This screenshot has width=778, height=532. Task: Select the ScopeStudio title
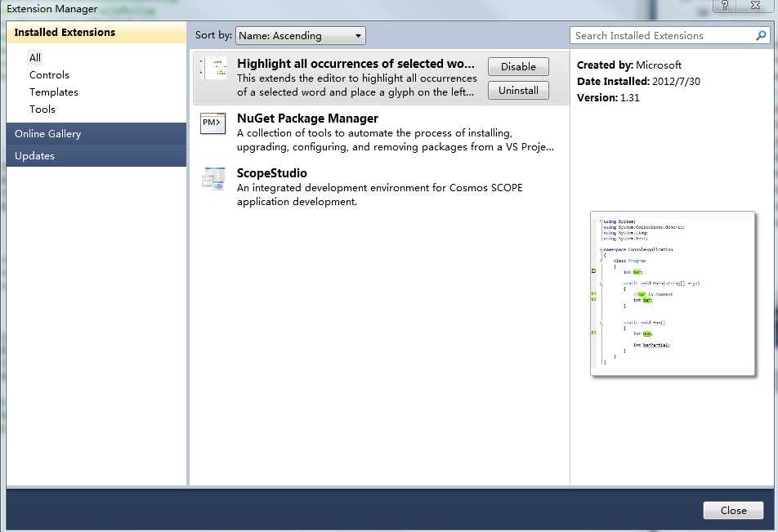[272, 173]
